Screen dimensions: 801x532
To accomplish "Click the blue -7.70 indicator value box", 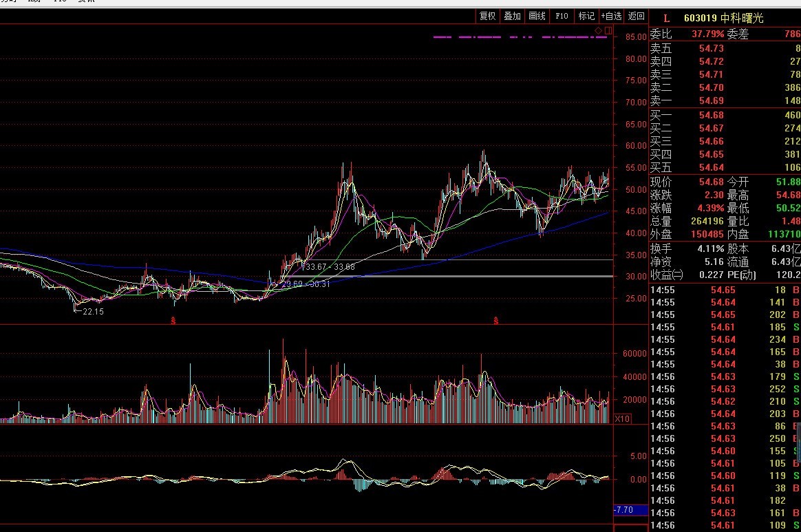I will pyautogui.click(x=631, y=510).
